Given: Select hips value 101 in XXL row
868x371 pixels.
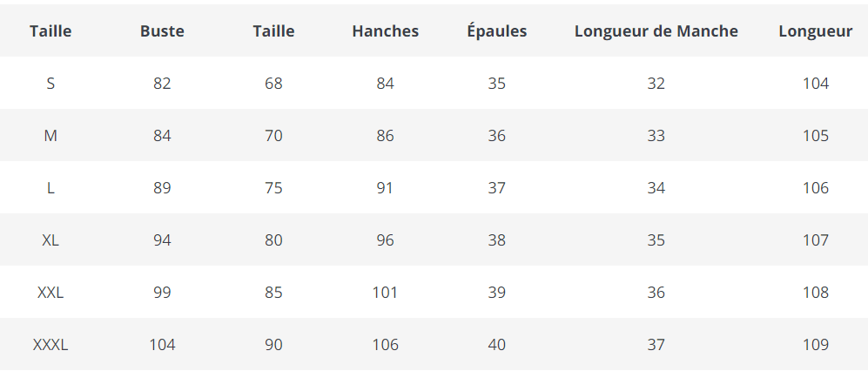Looking at the screenshot, I should (385, 293).
